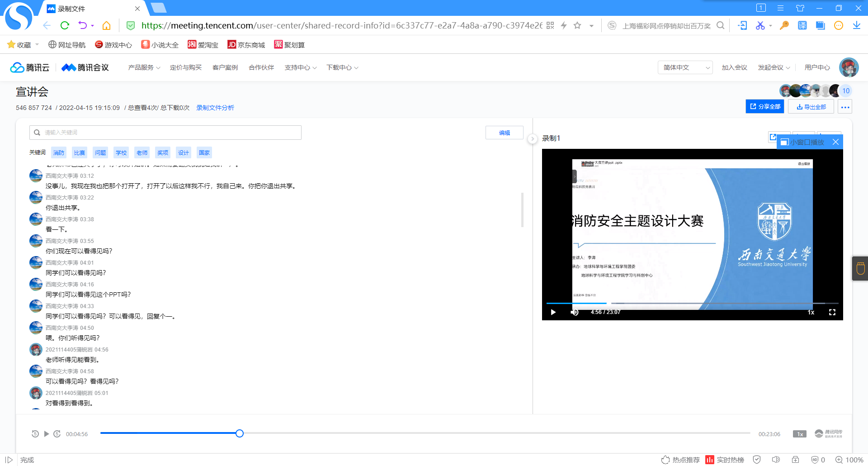
Task: Click the bottom timeline slider handle
Action: pyautogui.click(x=240, y=433)
